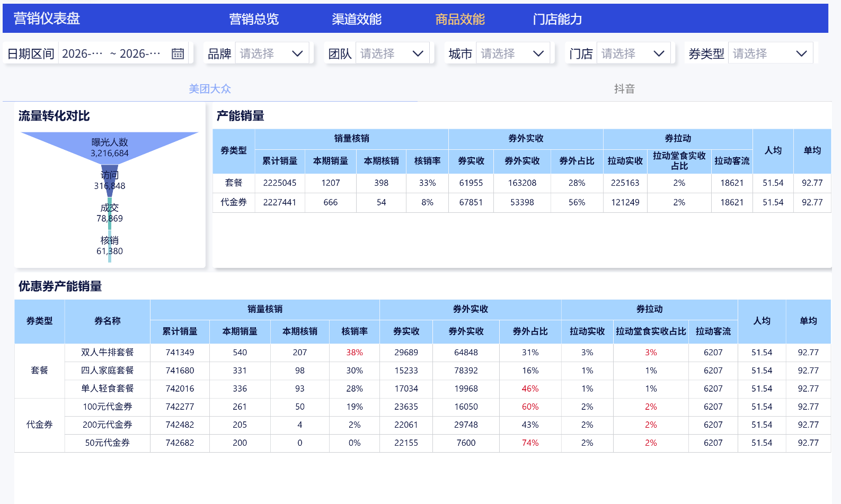Click the 50元代金券 coupon name

pos(108,443)
